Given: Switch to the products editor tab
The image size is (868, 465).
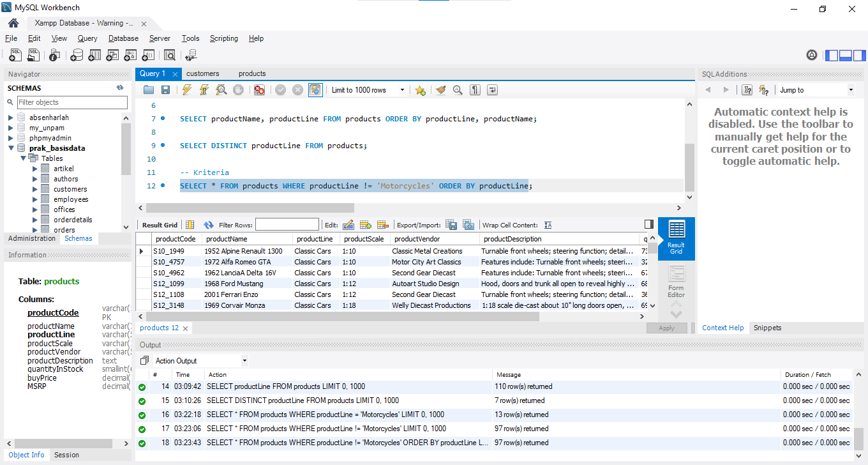Looking at the screenshot, I should [x=252, y=73].
